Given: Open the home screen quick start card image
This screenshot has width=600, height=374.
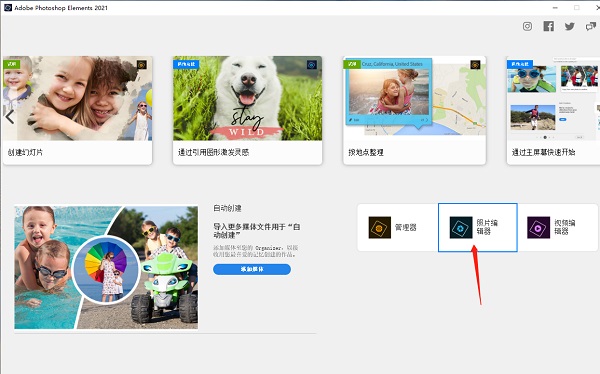Looking at the screenshot, I should [553, 98].
